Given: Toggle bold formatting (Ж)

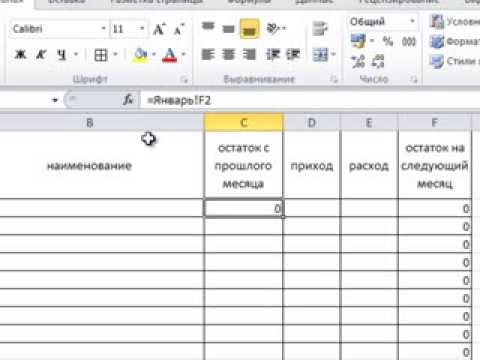Looking at the screenshot, I should click(21, 54).
